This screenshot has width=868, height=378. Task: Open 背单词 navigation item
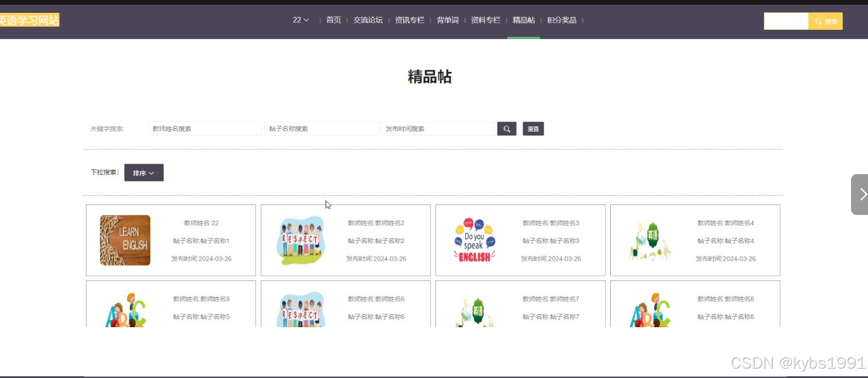[x=448, y=20]
